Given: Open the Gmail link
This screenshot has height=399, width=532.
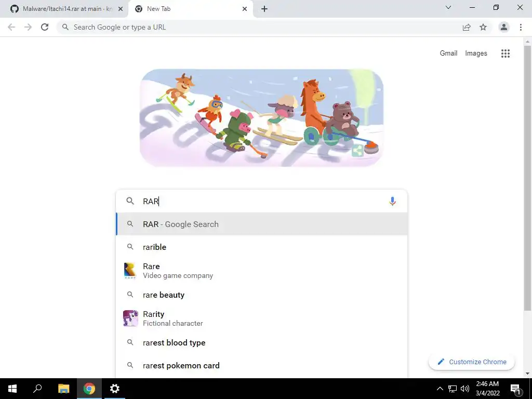Looking at the screenshot, I should point(448,54).
